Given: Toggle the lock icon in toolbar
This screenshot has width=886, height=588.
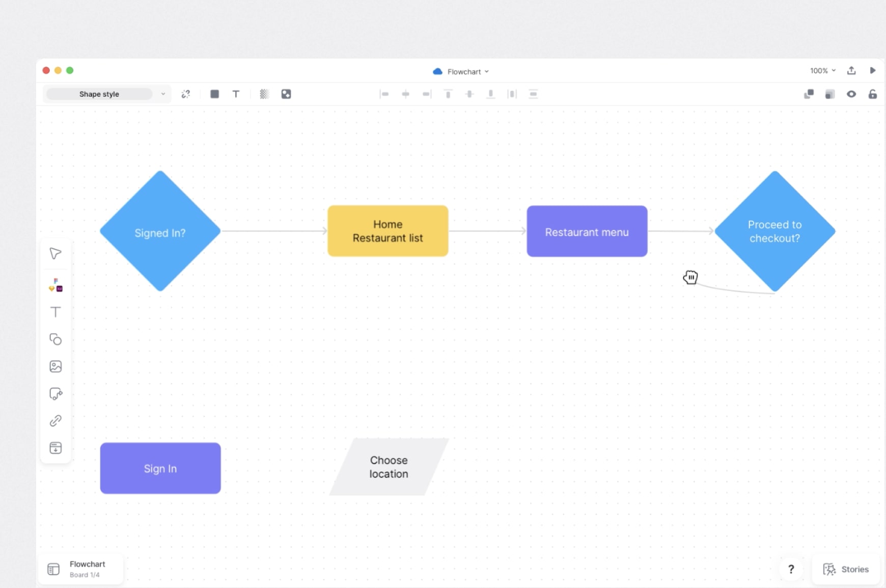Looking at the screenshot, I should [873, 94].
